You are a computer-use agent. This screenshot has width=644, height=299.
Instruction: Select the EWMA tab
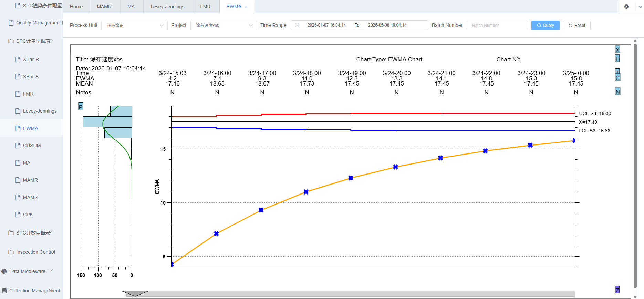point(234,7)
